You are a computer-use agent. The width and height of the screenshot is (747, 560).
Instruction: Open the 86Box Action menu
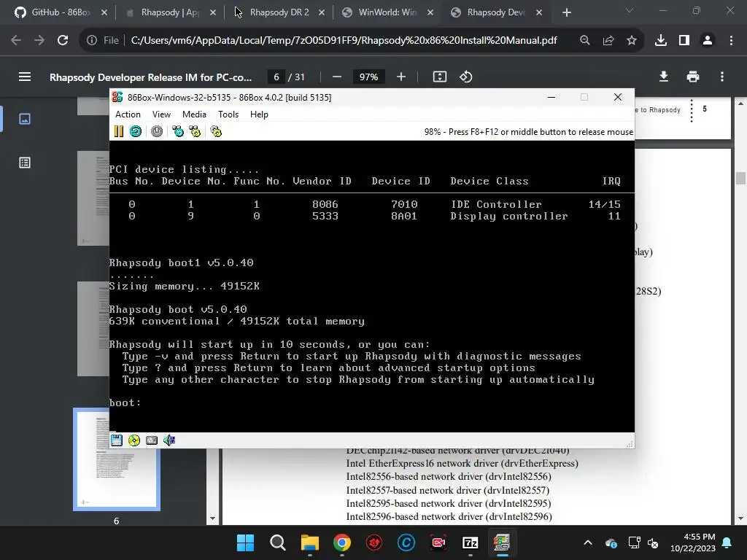coord(128,114)
